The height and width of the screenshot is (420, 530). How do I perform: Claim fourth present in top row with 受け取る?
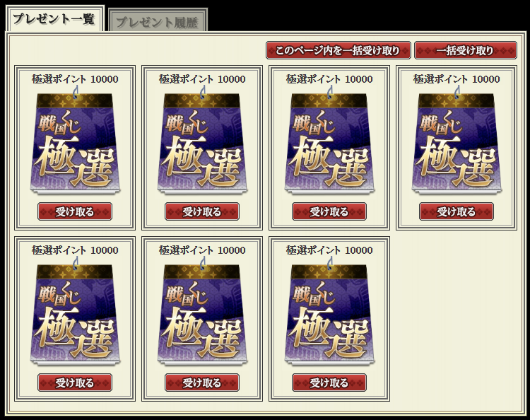pos(457,211)
